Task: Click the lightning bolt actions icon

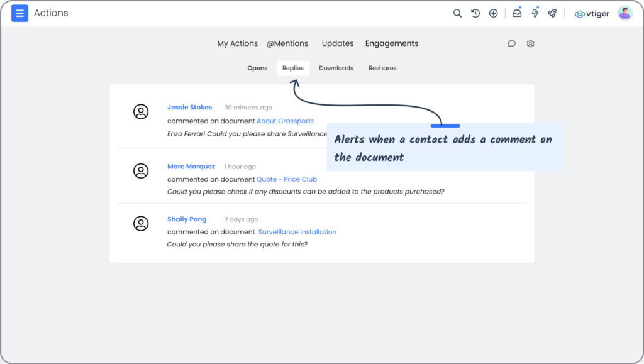Action: (x=535, y=13)
